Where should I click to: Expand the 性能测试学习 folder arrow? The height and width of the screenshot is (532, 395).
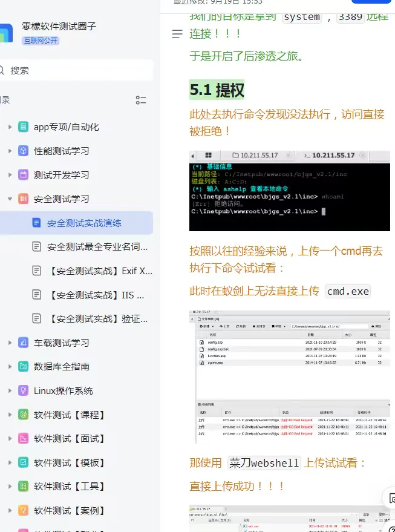[10, 151]
